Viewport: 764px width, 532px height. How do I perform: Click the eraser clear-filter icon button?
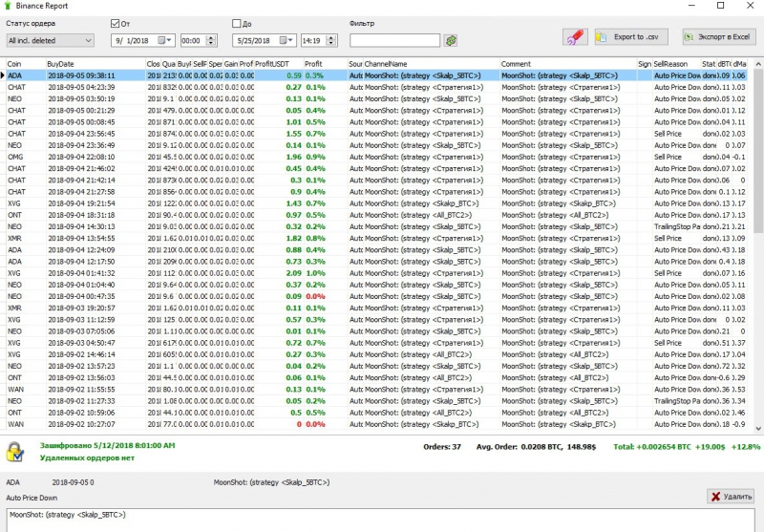pyautogui.click(x=575, y=37)
